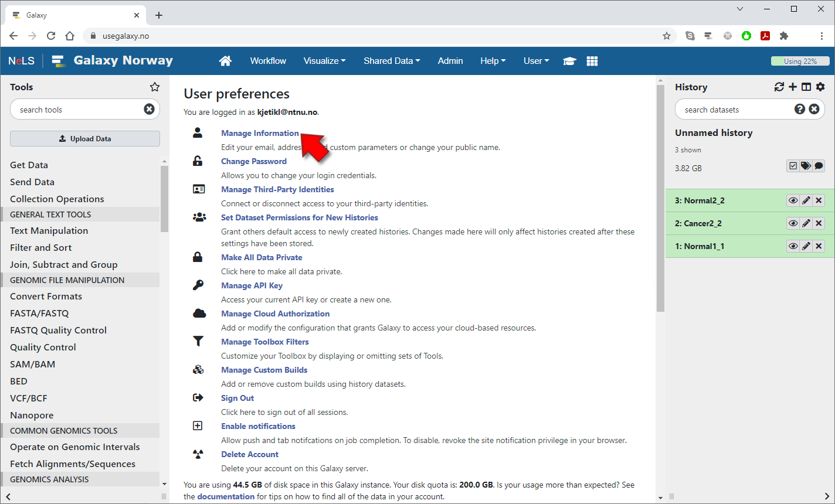Click the favorites star in Tools panel
835x504 pixels.
[x=155, y=87]
